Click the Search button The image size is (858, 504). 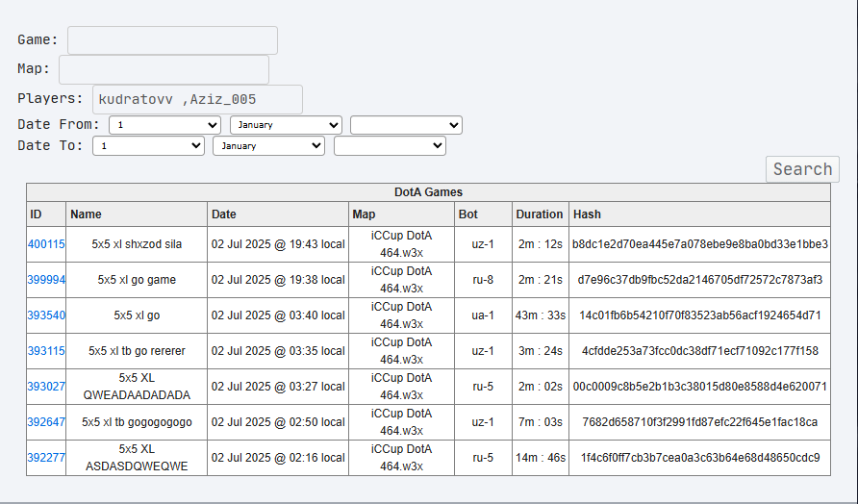tap(802, 169)
